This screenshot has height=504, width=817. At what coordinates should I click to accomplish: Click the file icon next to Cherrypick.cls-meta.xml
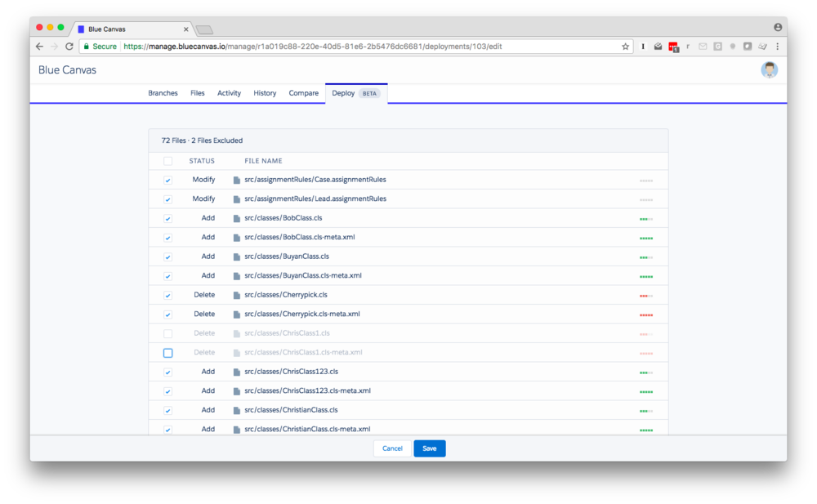point(237,314)
